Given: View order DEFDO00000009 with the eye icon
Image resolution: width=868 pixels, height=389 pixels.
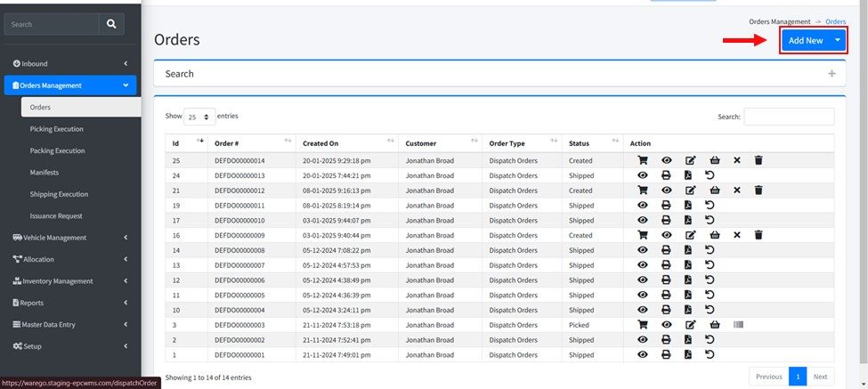Looking at the screenshot, I should [667, 235].
